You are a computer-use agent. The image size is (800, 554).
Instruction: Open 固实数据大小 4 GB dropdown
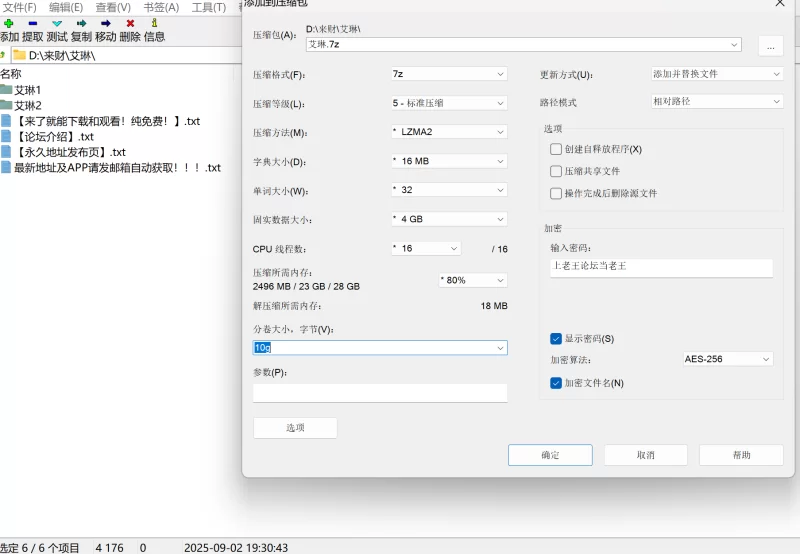click(x=449, y=219)
